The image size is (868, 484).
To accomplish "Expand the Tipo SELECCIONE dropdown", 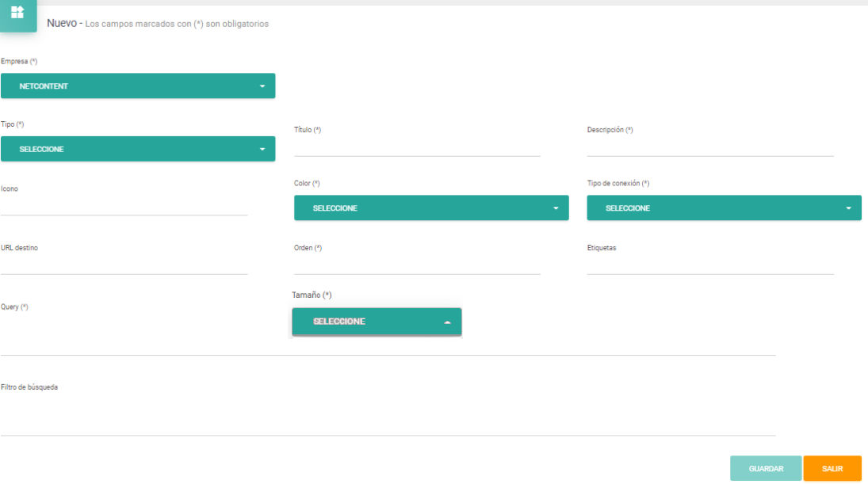I will 137,149.
